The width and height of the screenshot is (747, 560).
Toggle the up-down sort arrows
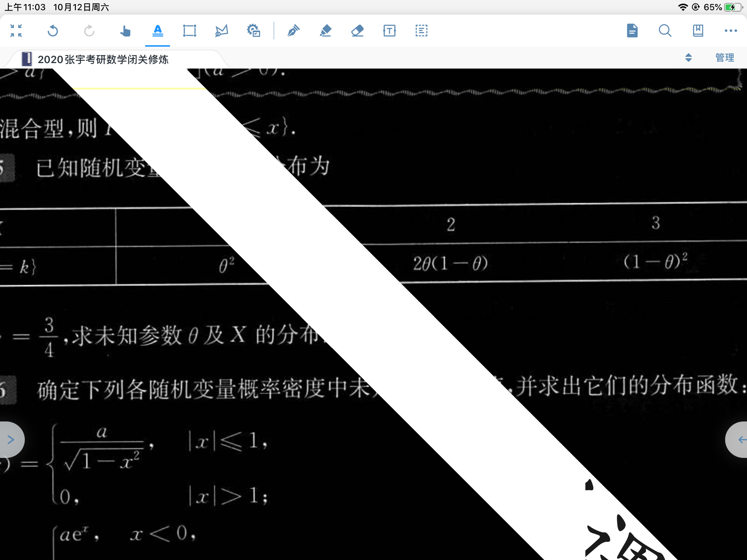click(688, 58)
